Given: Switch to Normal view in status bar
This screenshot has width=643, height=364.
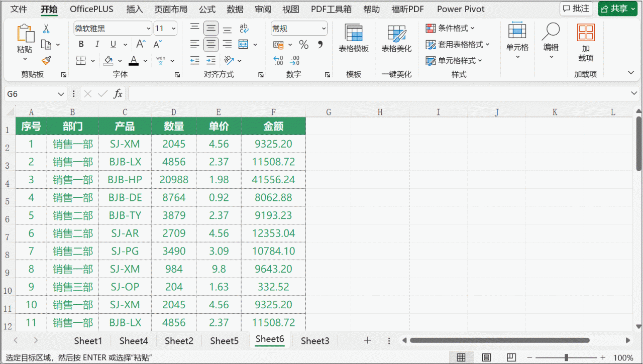Looking at the screenshot, I should (461, 357).
